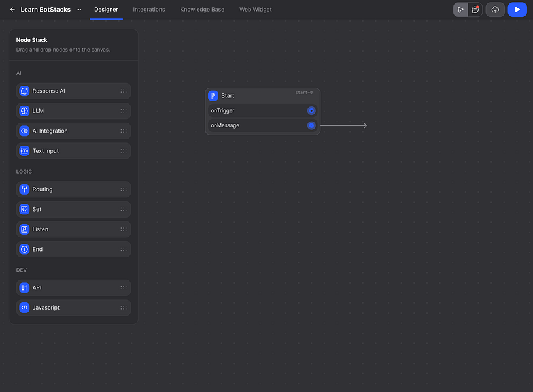Image resolution: width=533 pixels, height=392 pixels.
Task: Click the Routing node icon
Action: [x=24, y=189]
